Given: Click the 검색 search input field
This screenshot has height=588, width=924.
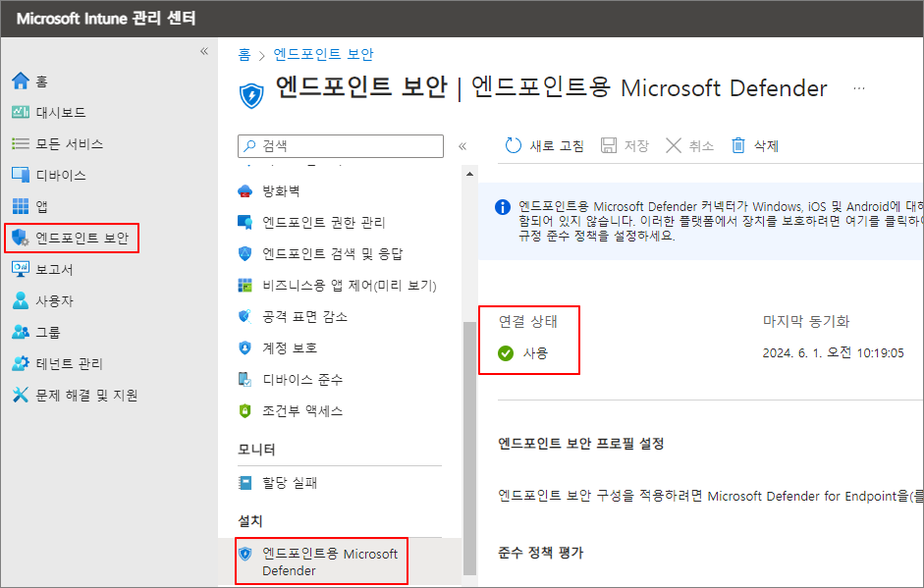Looking at the screenshot, I should (341, 146).
